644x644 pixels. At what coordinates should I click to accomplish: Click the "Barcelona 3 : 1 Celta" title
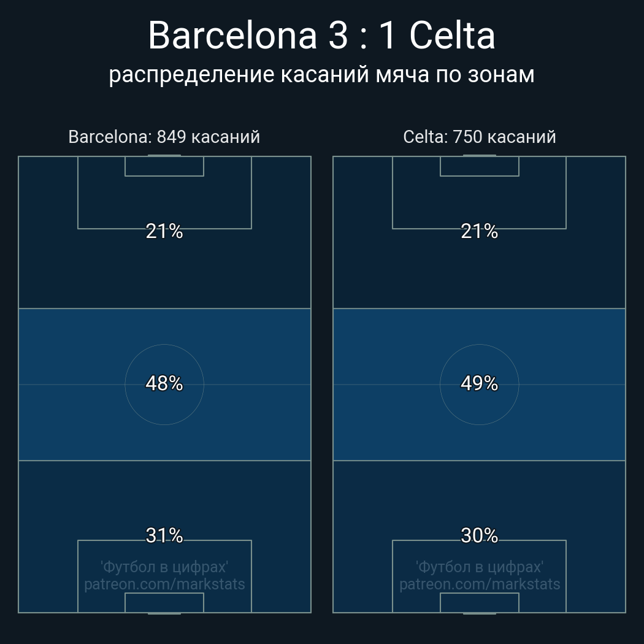321,36
